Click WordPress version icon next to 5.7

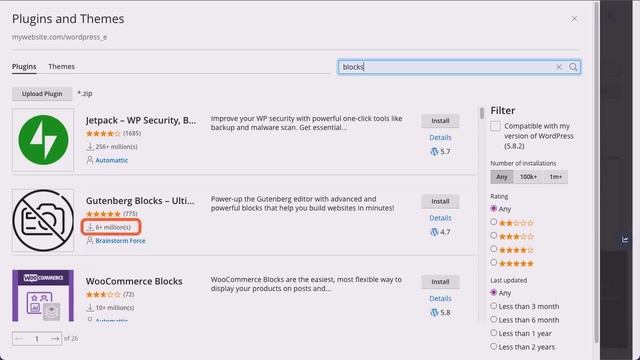pos(434,152)
